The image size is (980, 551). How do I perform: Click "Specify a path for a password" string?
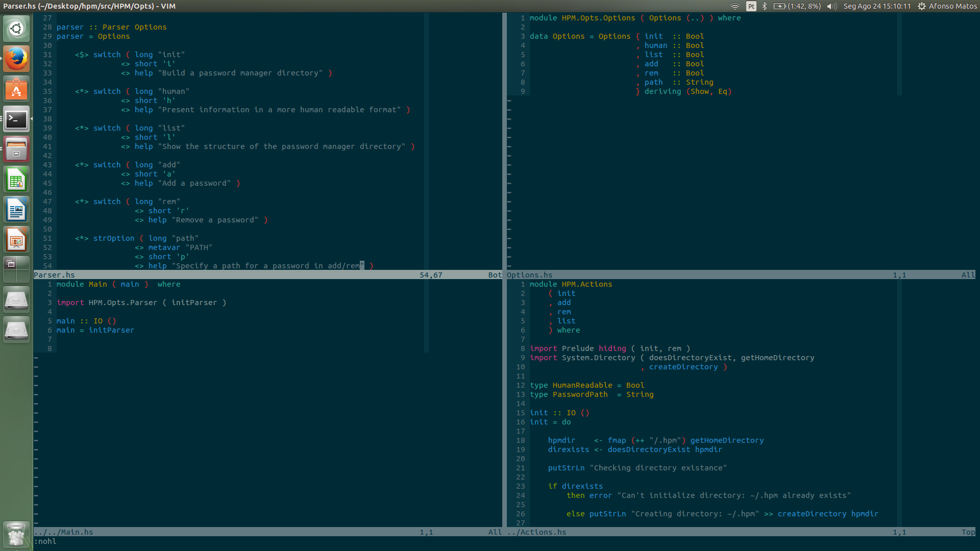(x=268, y=266)
